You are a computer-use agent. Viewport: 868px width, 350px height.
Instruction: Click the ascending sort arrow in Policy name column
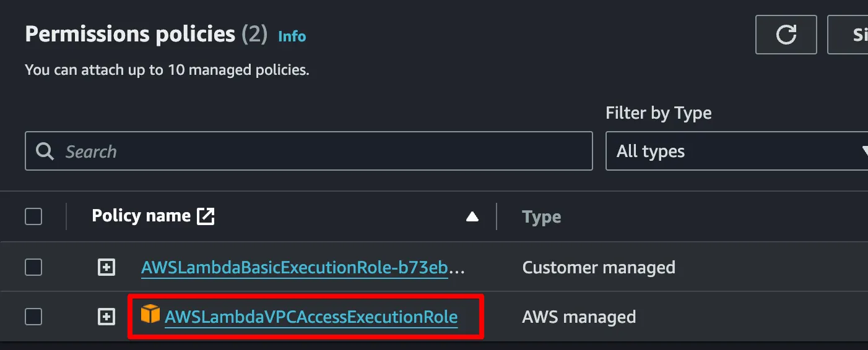click(x=472, y=216)
